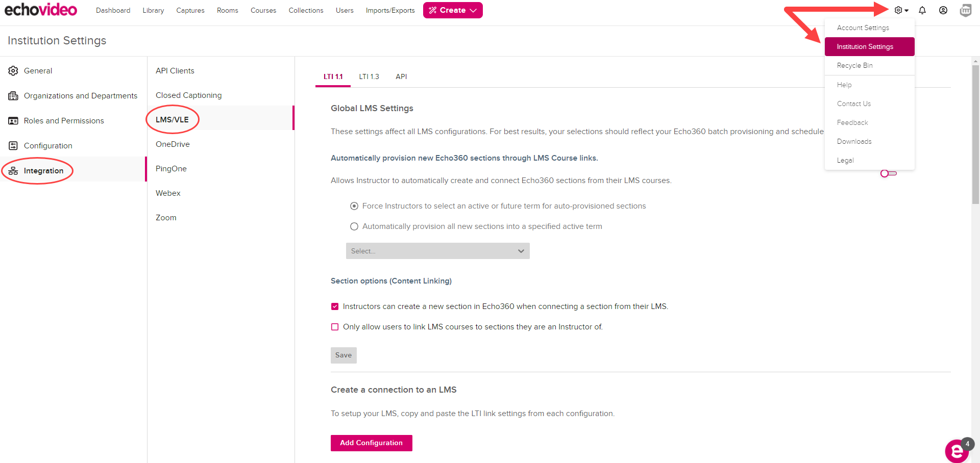Open the active term Select dropdown
This screenshot has width=980, height=463.
(x=438, y=251)
